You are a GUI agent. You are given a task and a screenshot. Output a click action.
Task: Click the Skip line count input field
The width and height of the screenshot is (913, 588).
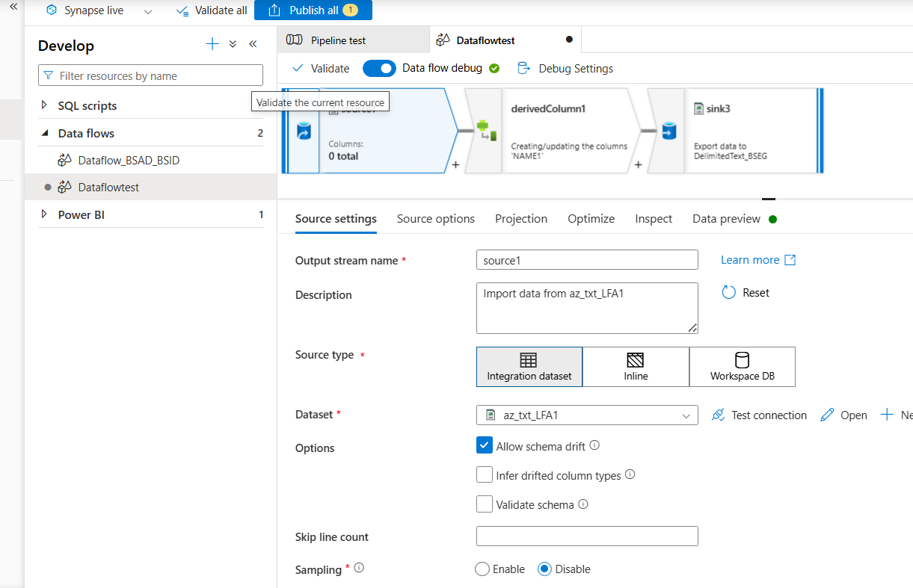[587, 536]
